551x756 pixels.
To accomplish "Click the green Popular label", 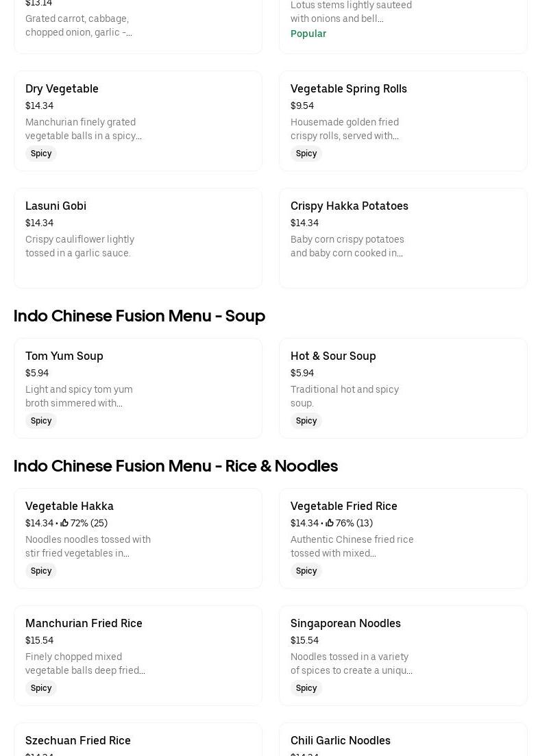I will 308,34.
